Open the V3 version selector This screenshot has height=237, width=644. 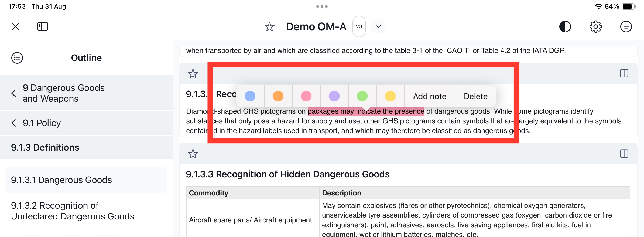(359, 26)
